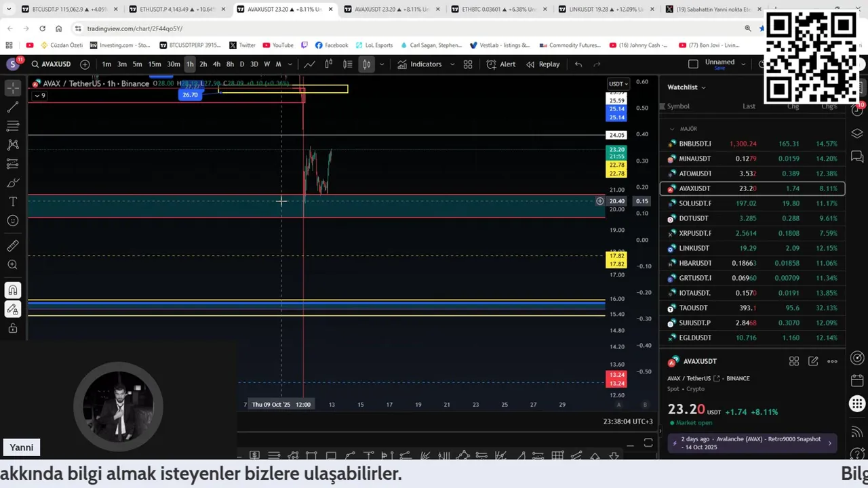Image resolution: width=868 pixels, height=488 pixels.
Task: Open the calendar icon in the right sidebar
Action: point(857,381)
